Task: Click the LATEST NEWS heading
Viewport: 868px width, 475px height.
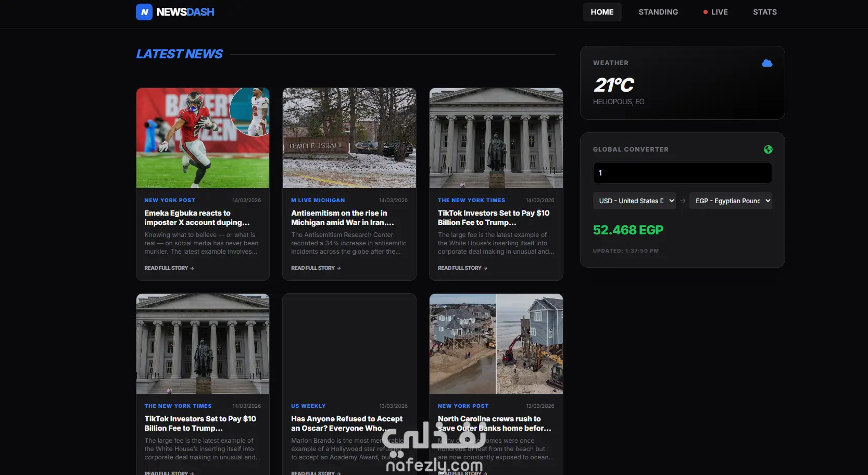Action: click(180, 54)
